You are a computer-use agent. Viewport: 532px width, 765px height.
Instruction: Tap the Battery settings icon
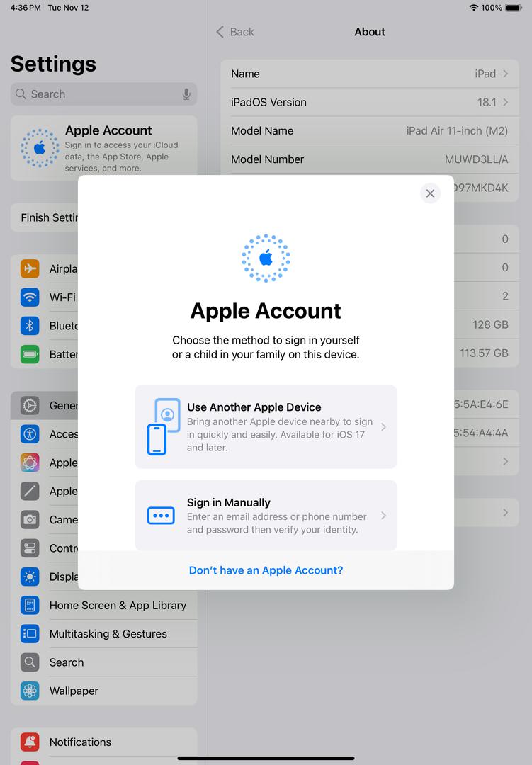(30, 353)
